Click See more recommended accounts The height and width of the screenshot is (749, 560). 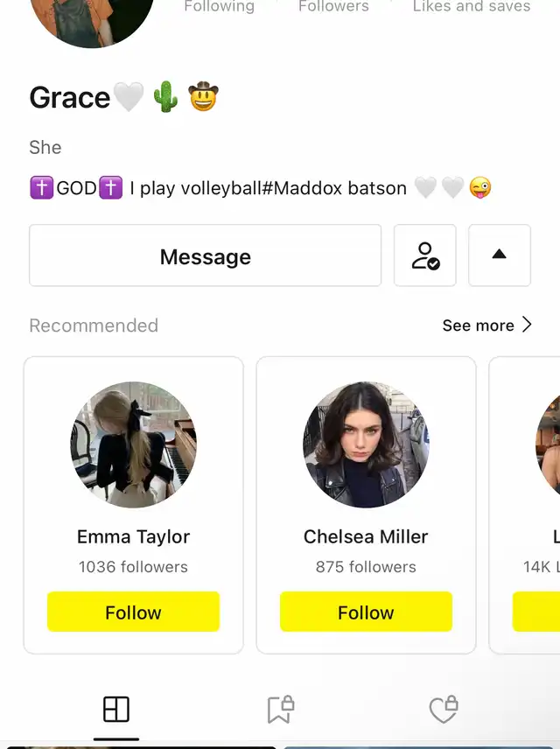479,325
